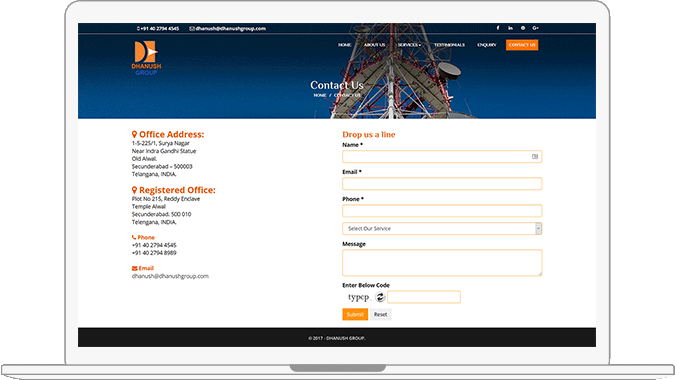Open the Testimonials menu item

[x=449, y=45]
